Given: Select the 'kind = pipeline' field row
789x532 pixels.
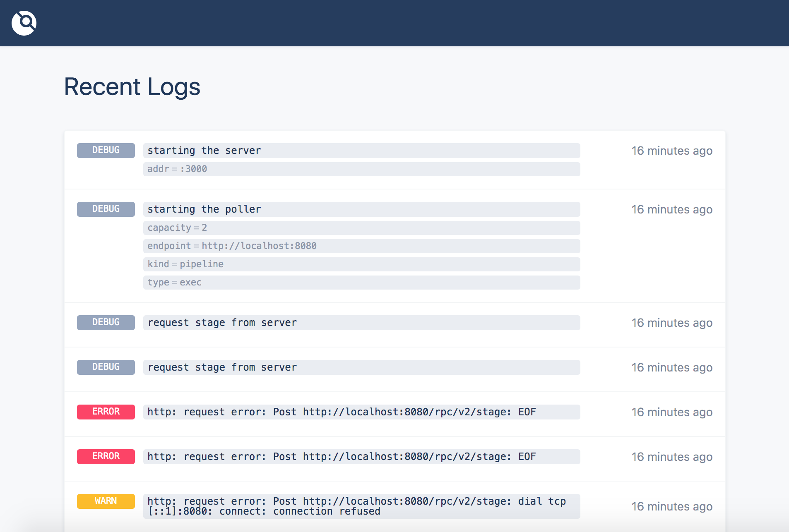Looking at the screenshot, I should point(361,264).
